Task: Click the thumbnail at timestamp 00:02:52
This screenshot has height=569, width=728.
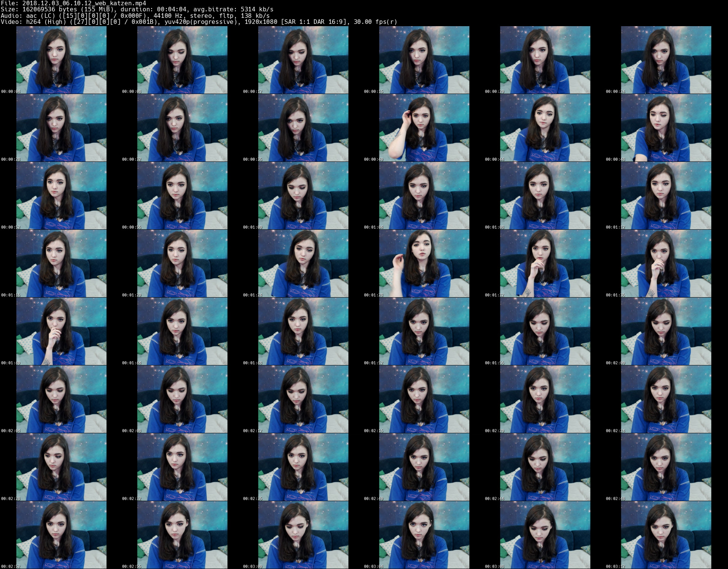Action: tap(61, 535)
